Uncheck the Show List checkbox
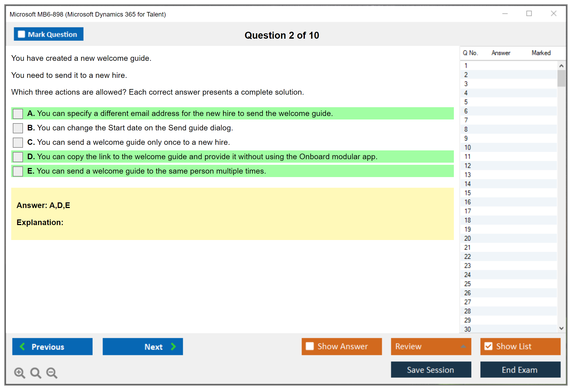The image size is (574, 392). coord(488,346)
